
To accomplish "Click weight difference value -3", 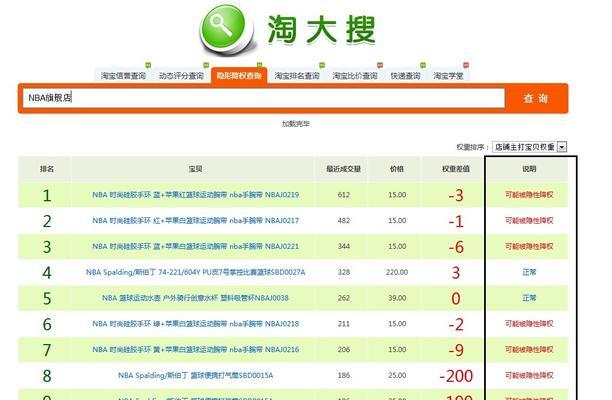I will [x=456, y=195].
